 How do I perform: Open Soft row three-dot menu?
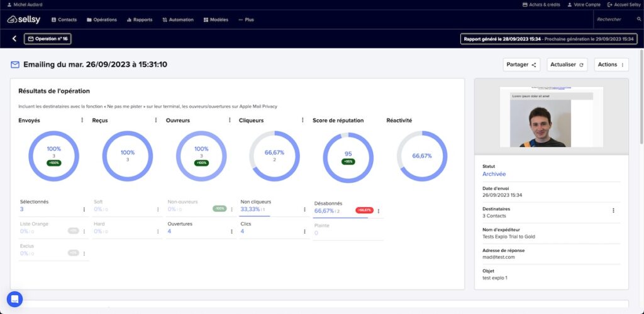pos(158,210)
